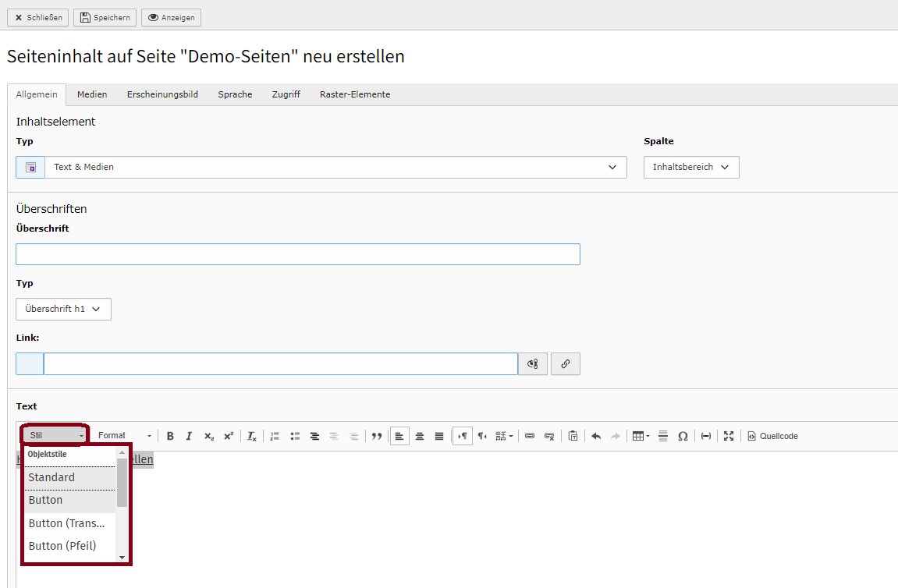Click the undo arrow in editor toolbar
898x588 pixels.
596,436
